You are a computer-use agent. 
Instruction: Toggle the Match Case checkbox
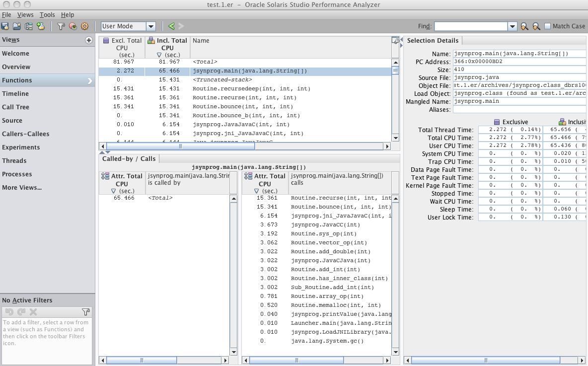547,26
